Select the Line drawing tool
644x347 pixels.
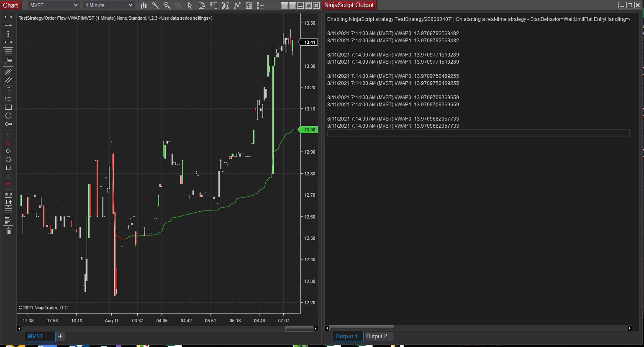click(x=8, y=17)
